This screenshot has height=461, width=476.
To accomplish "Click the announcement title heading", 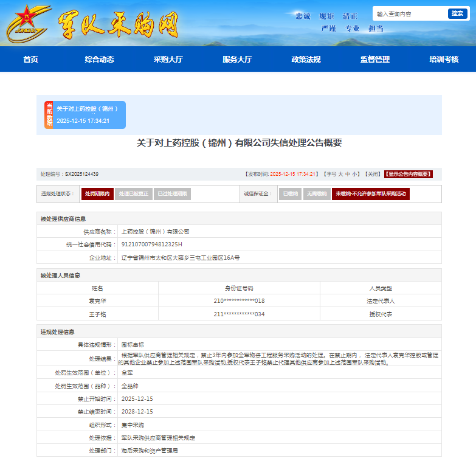I will (239, 143).
